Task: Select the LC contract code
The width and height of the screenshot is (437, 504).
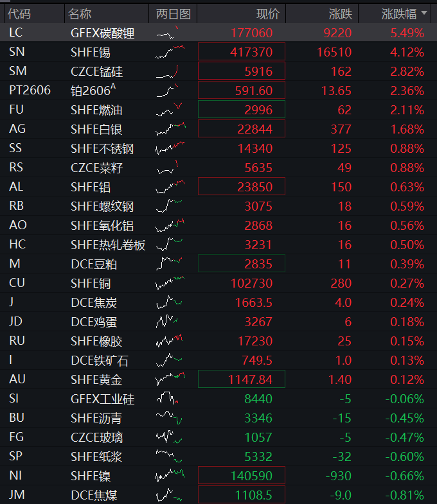Action: click(16, 33)
